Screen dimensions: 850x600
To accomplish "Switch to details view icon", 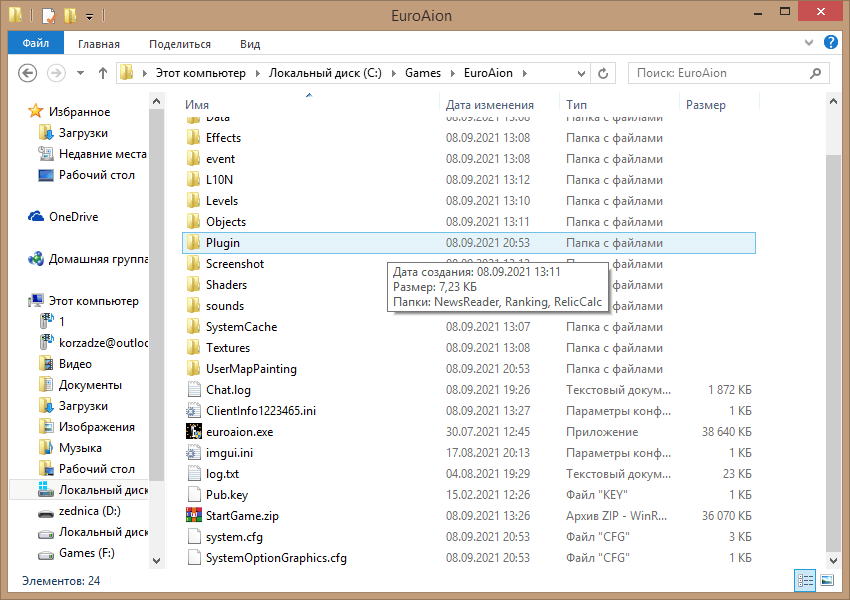I will (805, 580).
